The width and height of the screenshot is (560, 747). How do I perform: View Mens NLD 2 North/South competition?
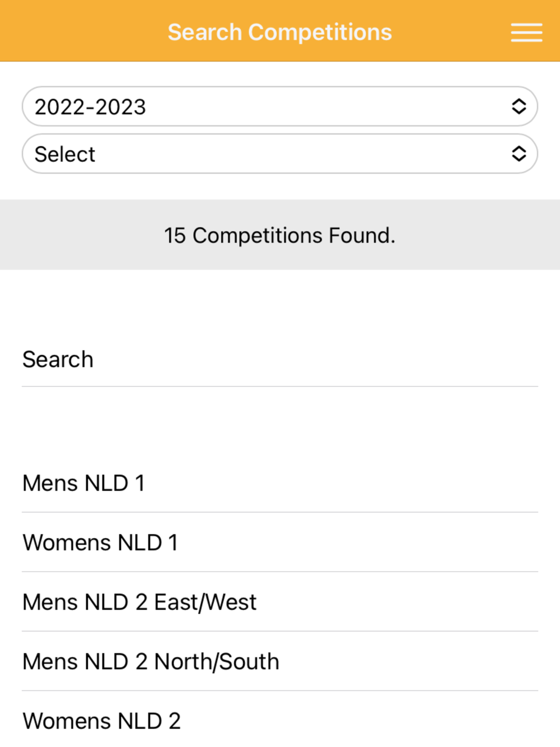click(280, 661)
